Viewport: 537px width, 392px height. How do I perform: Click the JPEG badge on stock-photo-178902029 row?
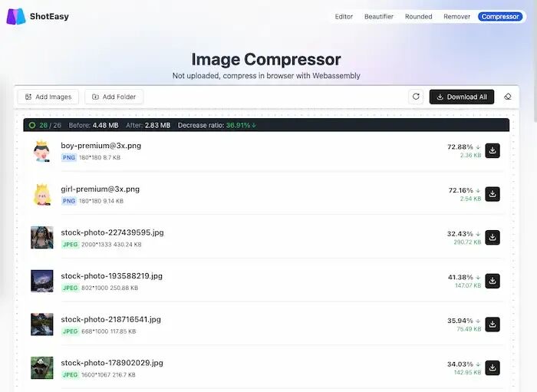coord(71,375)
